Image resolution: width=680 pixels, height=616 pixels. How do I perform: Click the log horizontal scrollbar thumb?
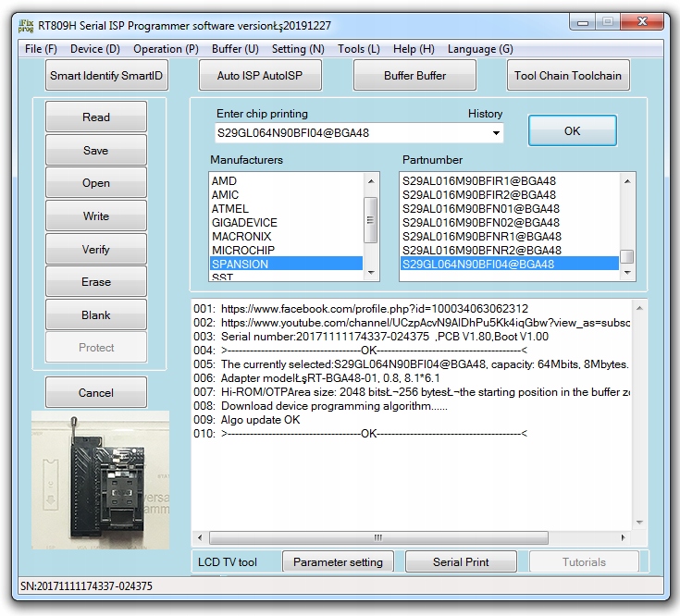[x=378, y=538]
